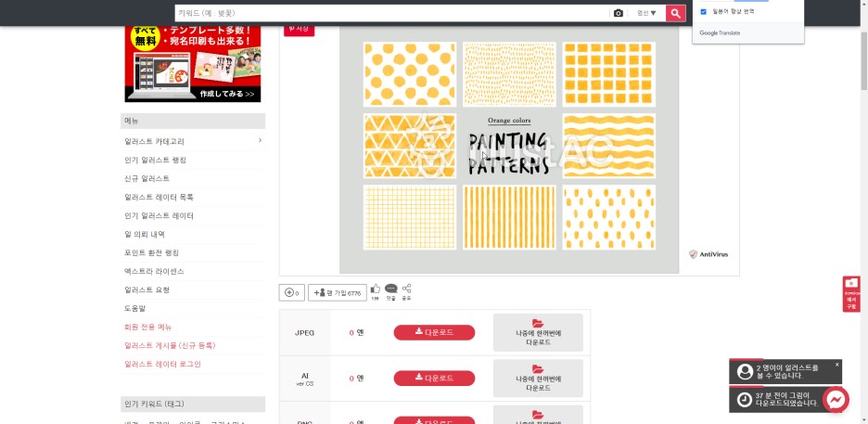The height and width of the screenshot is (424, 868).
Task: Open 인기 일러스트 랭킹 menu item
Action: pos(156,160)
